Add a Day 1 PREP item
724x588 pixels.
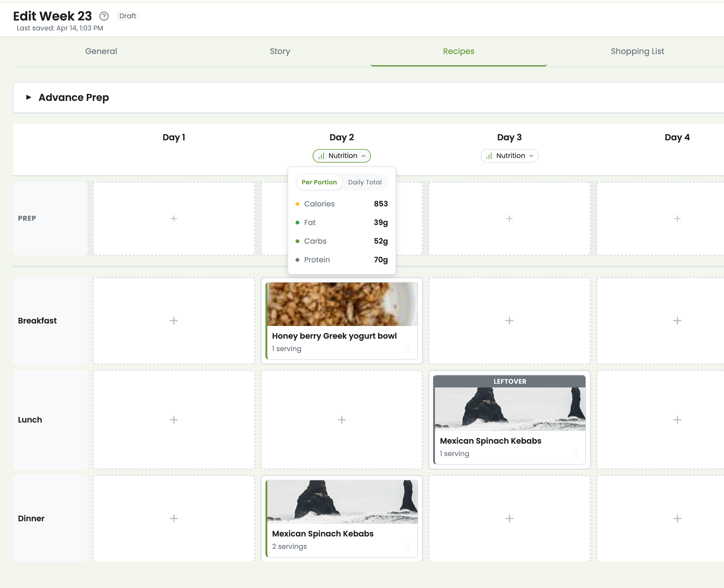click(174, 219)
